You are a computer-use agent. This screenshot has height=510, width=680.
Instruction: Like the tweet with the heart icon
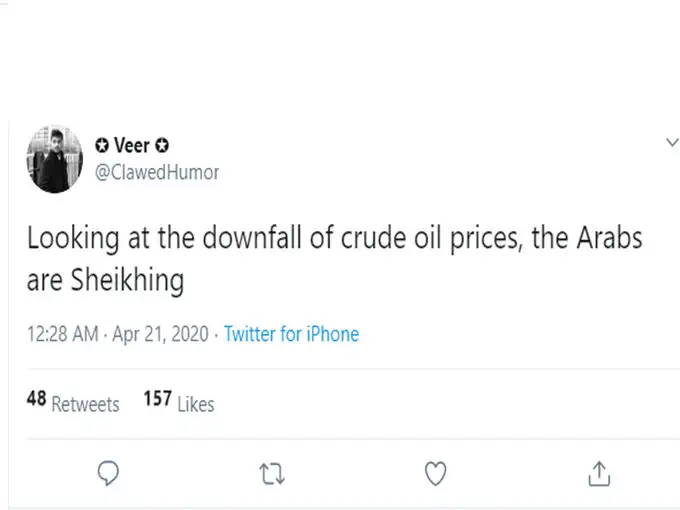[435, 474]
